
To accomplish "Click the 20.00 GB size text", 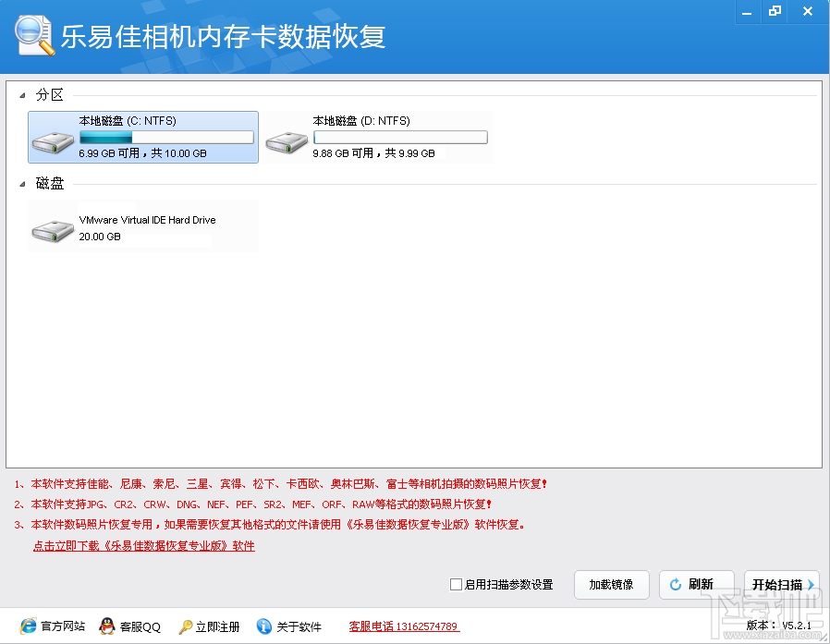I will [x=100, y=237].
